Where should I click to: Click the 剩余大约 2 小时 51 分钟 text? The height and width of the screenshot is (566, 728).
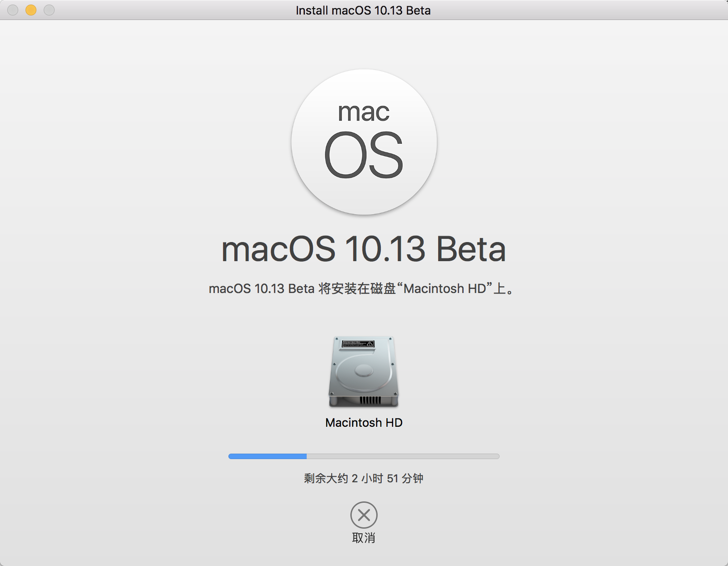(x=364, y=478)
